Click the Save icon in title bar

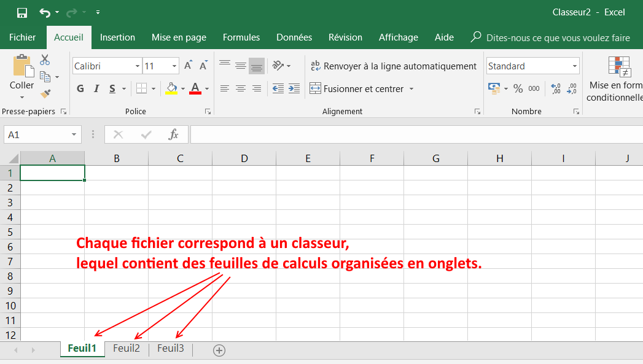click(22, 12)
